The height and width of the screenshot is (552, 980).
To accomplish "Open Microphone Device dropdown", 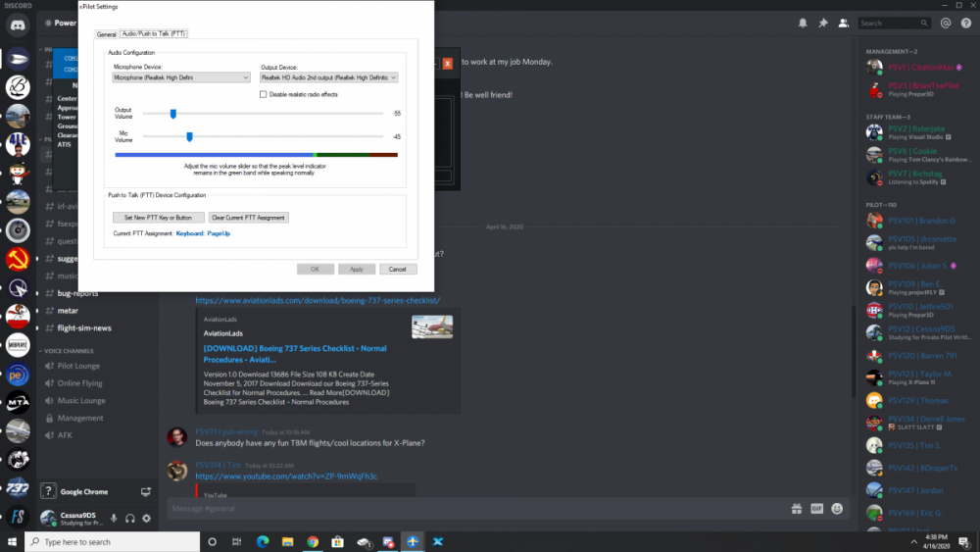I will (x=181, y=77).
